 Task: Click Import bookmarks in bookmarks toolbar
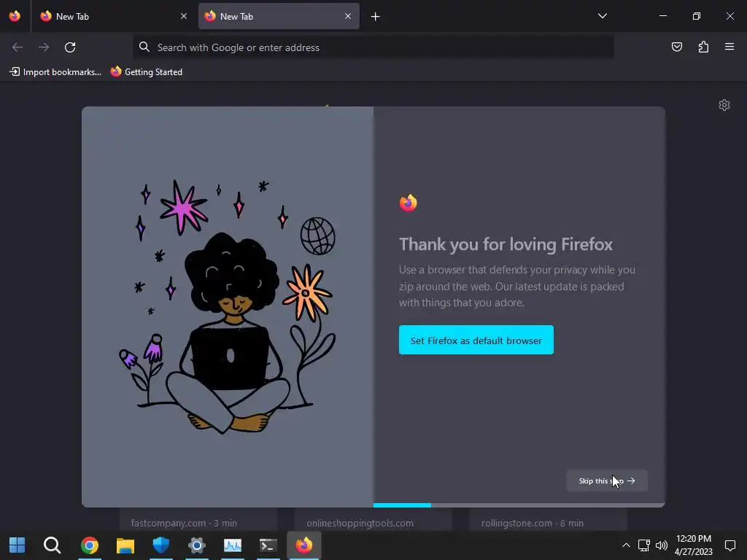click(x=55, y=72)
